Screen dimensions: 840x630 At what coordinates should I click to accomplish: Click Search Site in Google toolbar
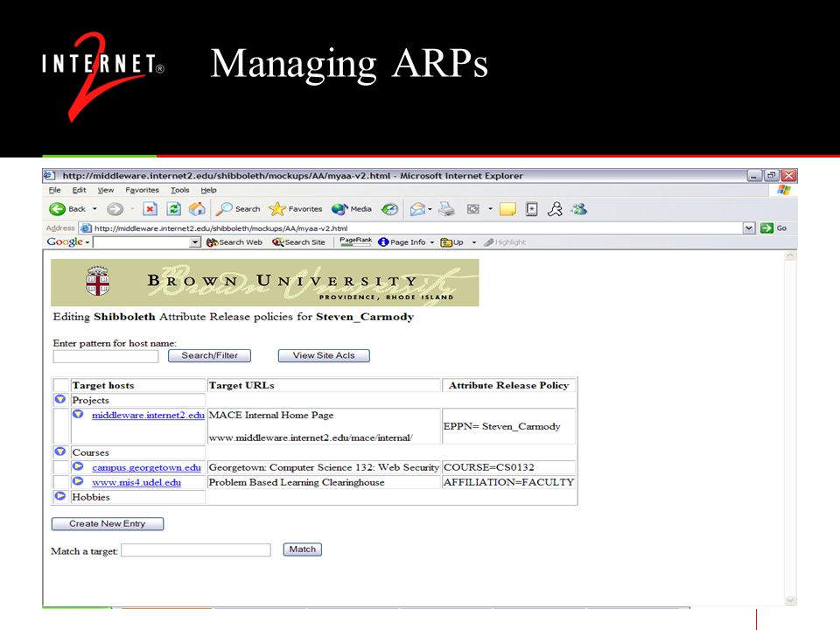299,242
